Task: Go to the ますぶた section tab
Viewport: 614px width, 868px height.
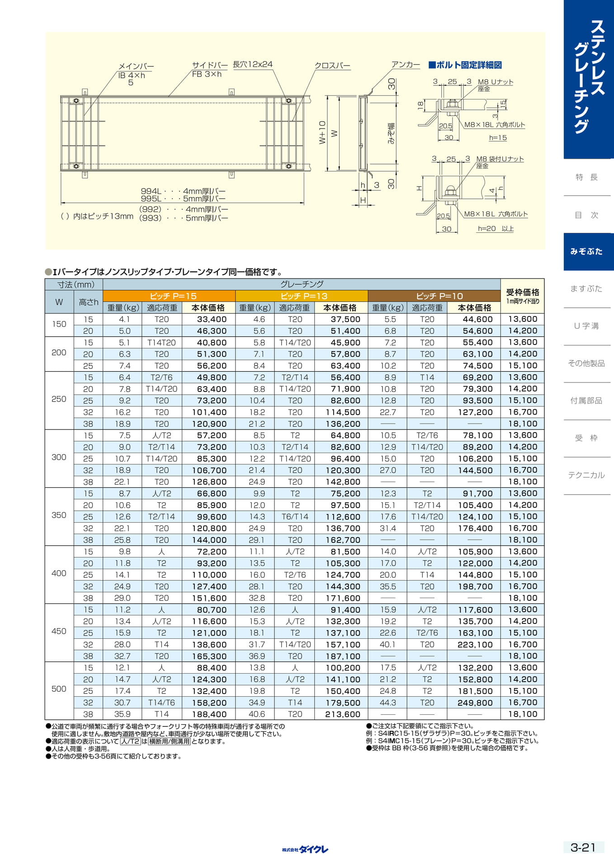Action: click(586, 289)
